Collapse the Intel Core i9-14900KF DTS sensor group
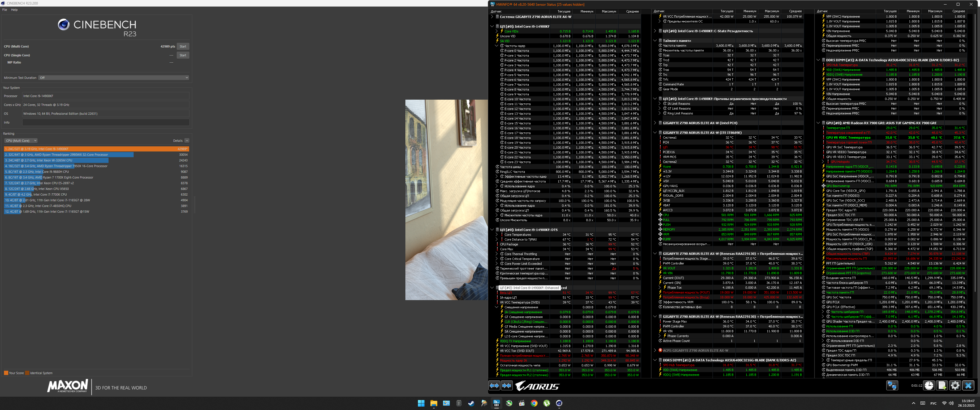 [x=492, y=230]
